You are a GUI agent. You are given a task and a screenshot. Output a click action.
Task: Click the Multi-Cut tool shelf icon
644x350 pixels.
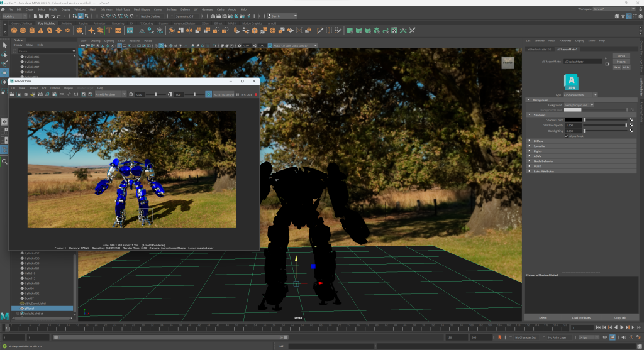click(320, 30)
